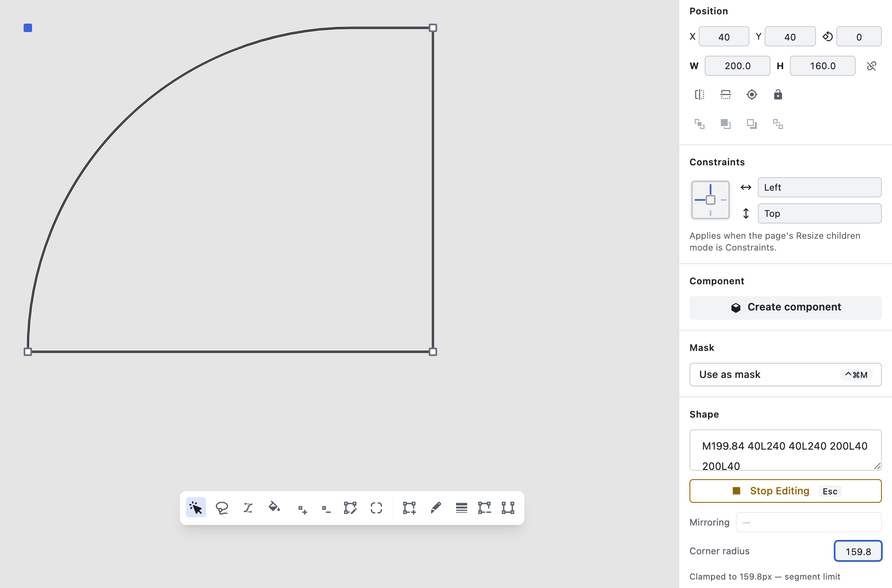Open the Mirroring dropdown
892x588 pixels.
click(808, 523)
